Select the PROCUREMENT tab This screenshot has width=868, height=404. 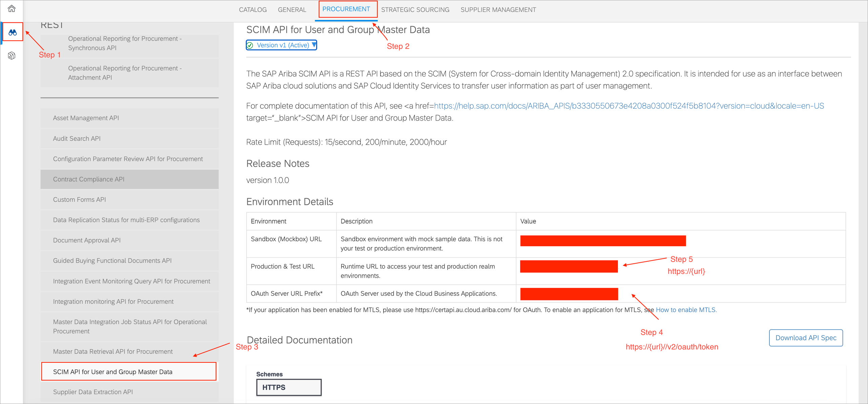(346, 9)
